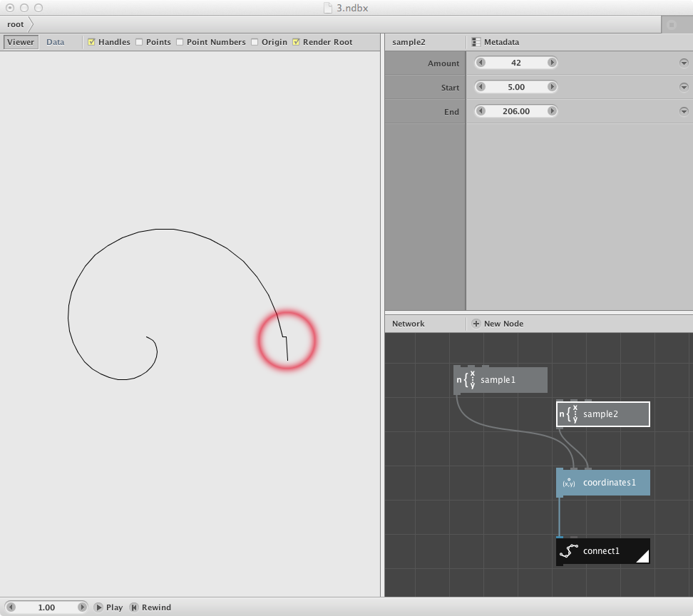This screenshot has height=616, width=693.
Task: Toggle the Origin checkbox
Action: point(255,42)
